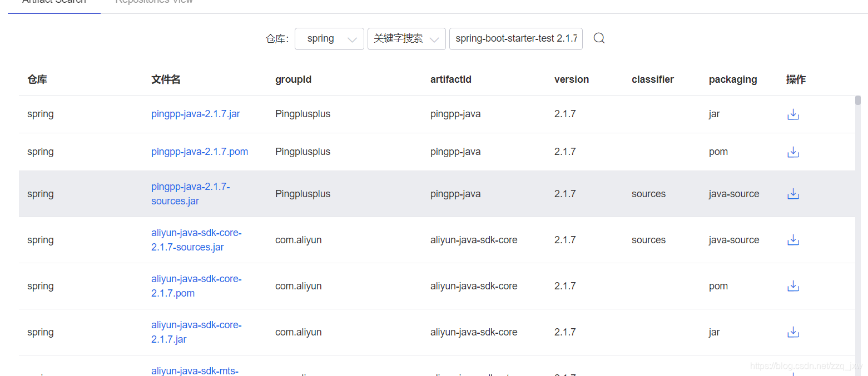Click the packaging column header
Screen dimensions: 868x376
[x=733, y=79]
